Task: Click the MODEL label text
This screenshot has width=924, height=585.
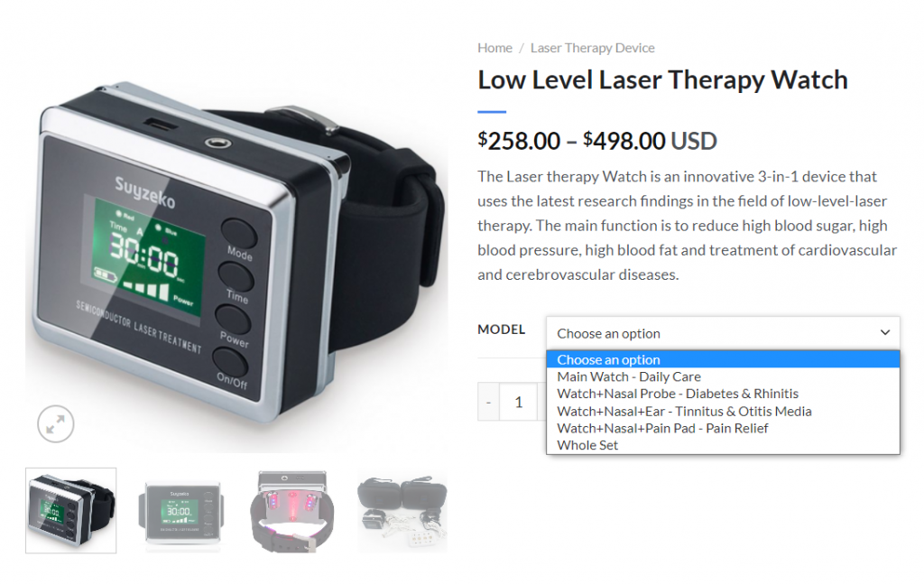Action: [501, 330]
